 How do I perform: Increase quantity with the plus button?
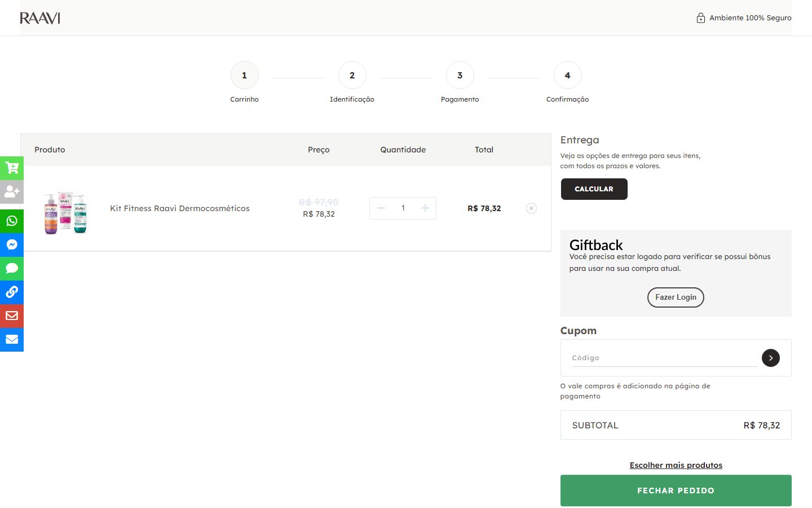coord(425,208)
